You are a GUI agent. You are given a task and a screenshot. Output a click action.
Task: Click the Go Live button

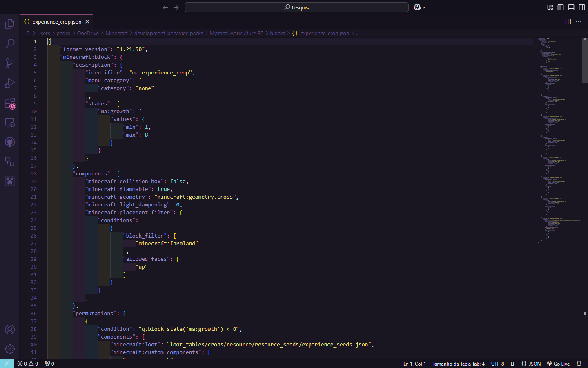click(x=558, y=364)
